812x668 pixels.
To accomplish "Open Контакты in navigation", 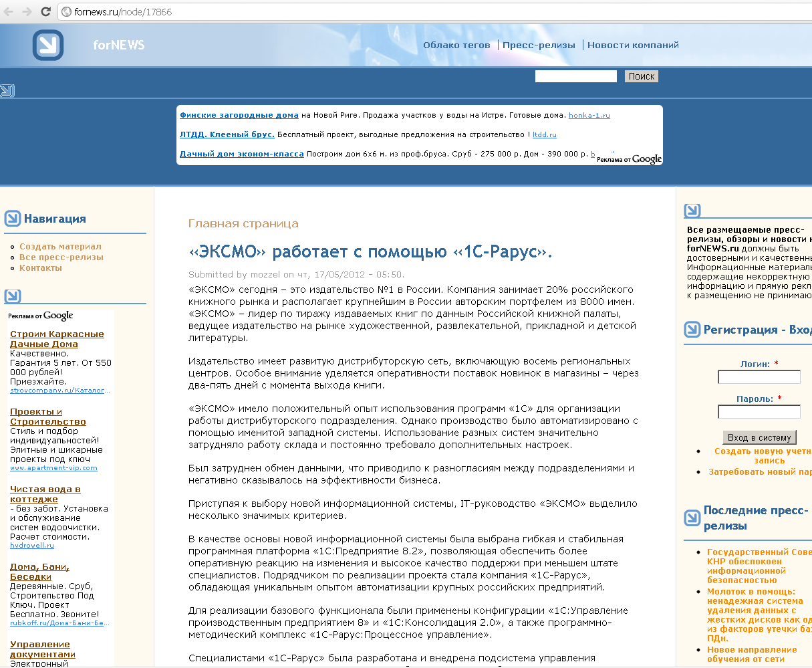I will click(41, 267).
